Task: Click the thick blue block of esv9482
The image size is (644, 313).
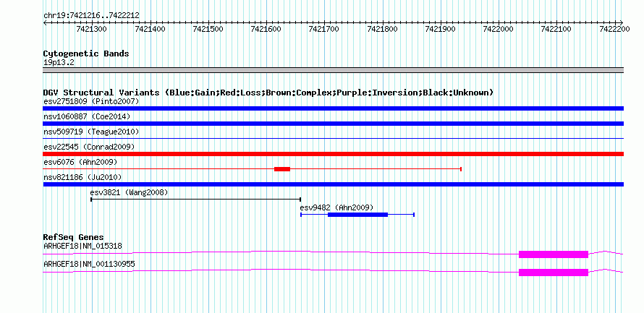Action: 357,215
